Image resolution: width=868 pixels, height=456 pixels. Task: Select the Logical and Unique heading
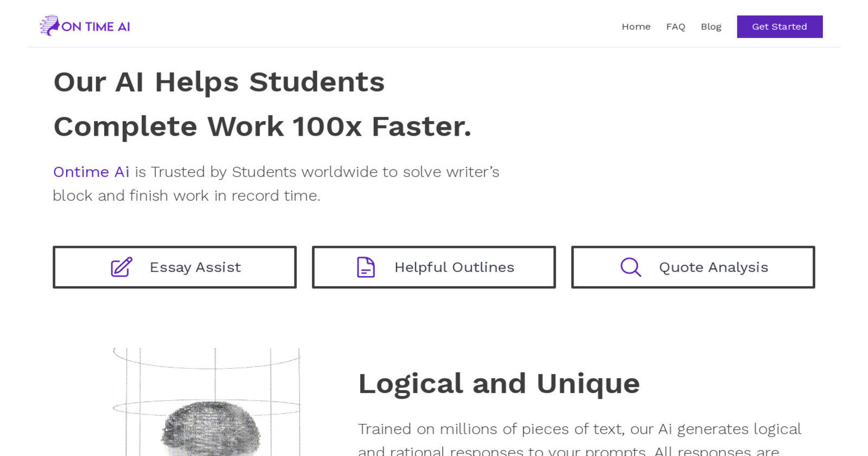[x=499, y=383]
